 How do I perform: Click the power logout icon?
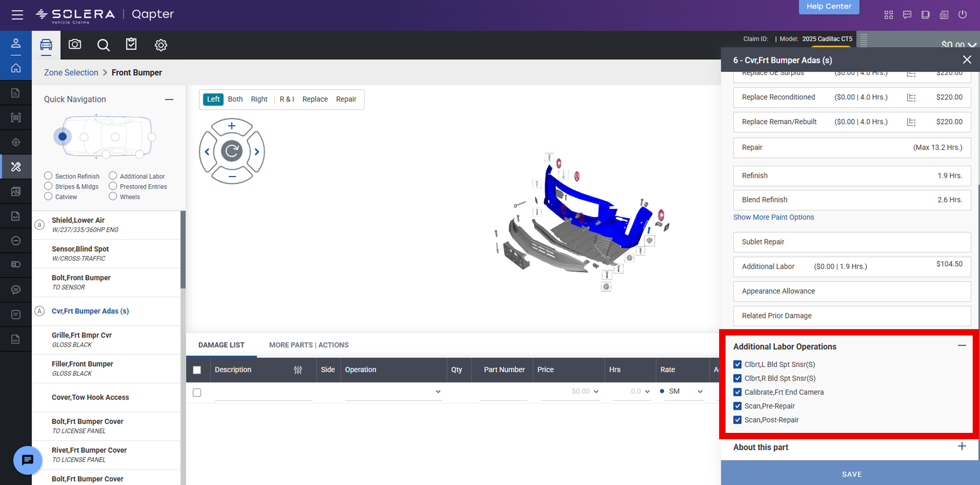coord(962,15)
